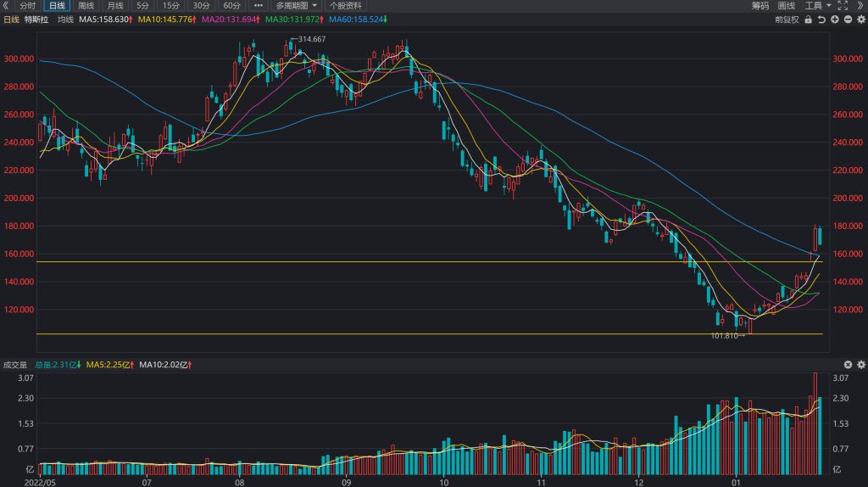Open chart settings gear icon
Viewport: 868px width, 487px height.
861,20
